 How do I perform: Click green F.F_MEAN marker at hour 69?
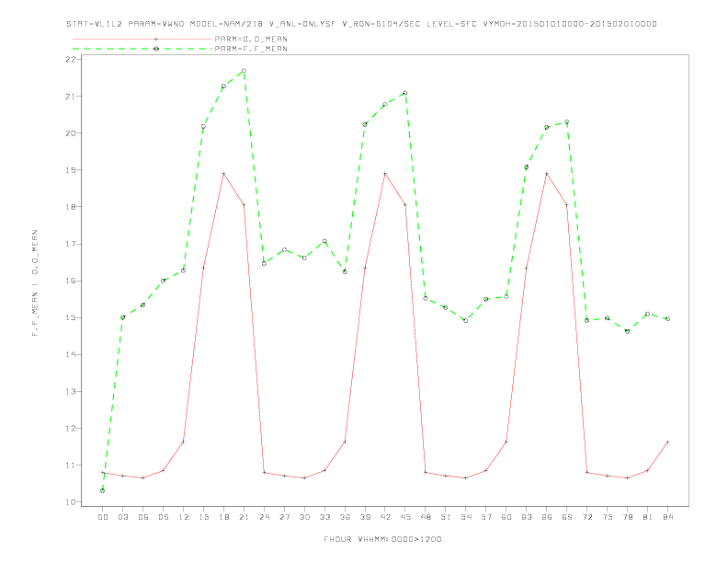coord(567,121)
